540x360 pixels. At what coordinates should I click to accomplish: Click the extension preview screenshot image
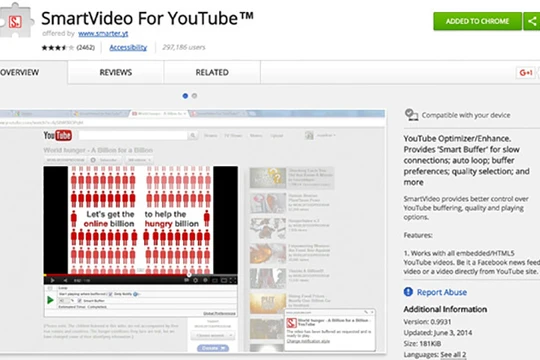coord(193,231)
